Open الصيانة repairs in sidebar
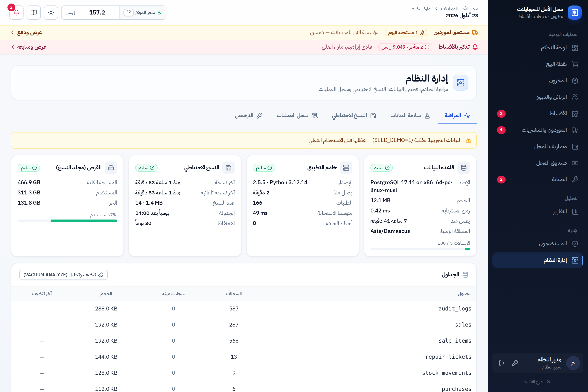 pos(538,179)
